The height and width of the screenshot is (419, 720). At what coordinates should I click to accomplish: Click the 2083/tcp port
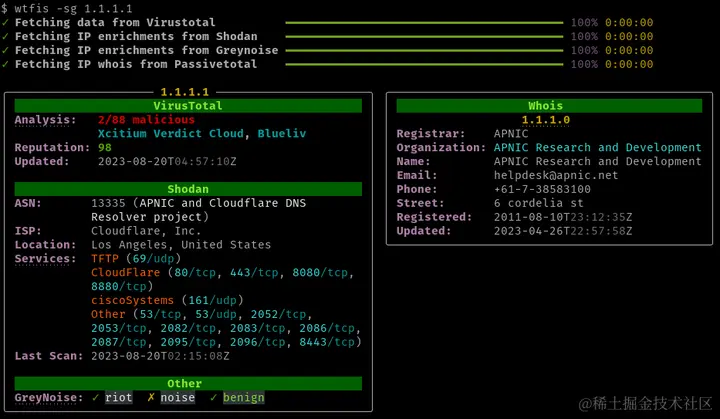(x=257, y=328)
